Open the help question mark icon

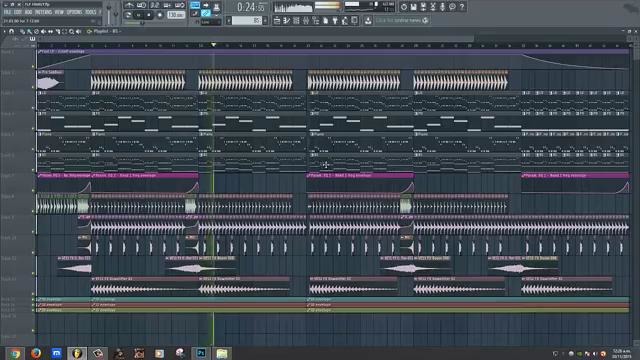(x=462, y=7)
